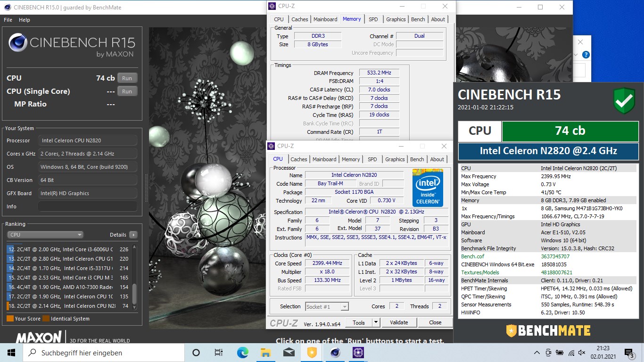Viewport: 644px width, 362px height.
Task: Select ranking entry 13 Intel Celeron G1
Action: (69, 259)
